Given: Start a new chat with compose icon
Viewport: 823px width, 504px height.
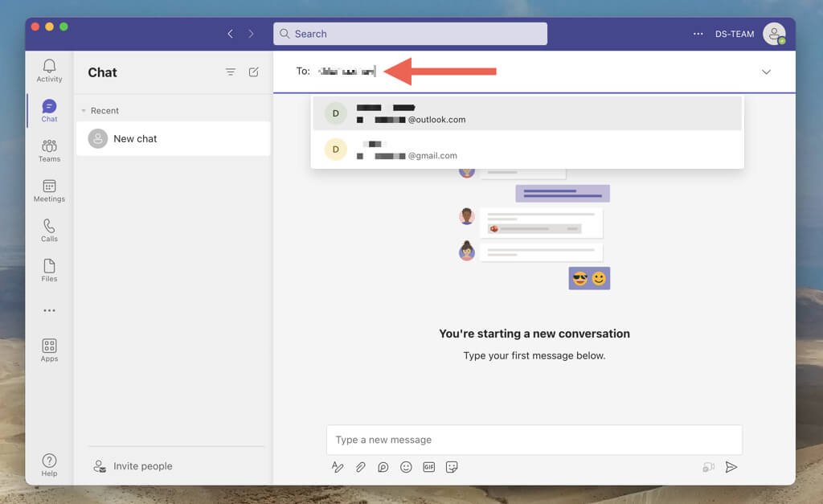Looking at the screenshot, I should pyautogui.click(x=253, y=72).
